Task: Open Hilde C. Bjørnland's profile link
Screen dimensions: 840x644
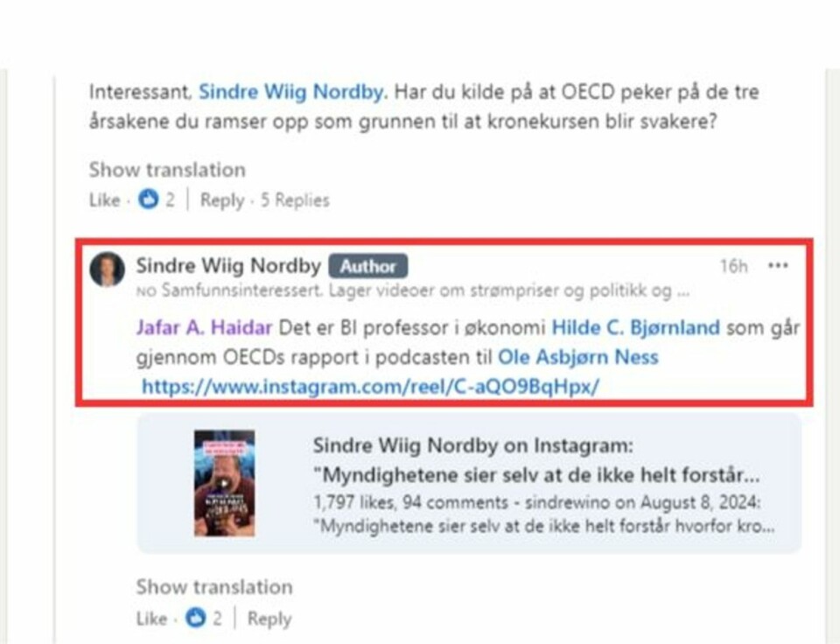Action: (635, 327)
